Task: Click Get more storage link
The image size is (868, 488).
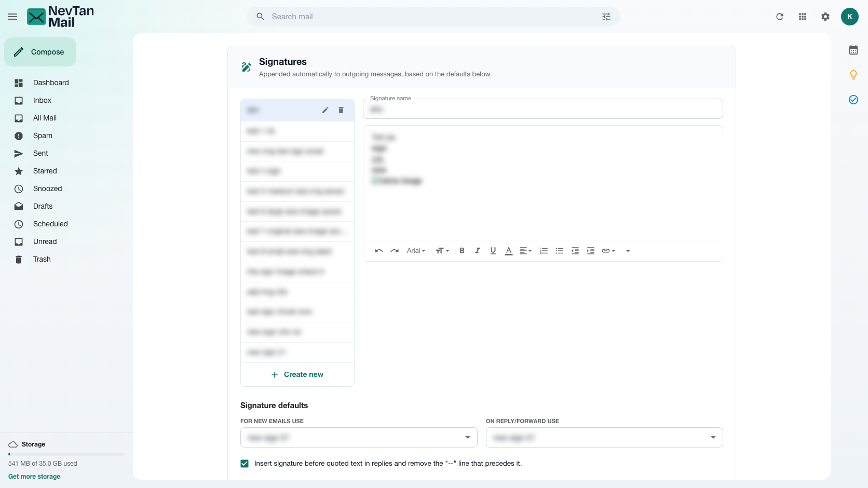Action: (x=34, y=477)
